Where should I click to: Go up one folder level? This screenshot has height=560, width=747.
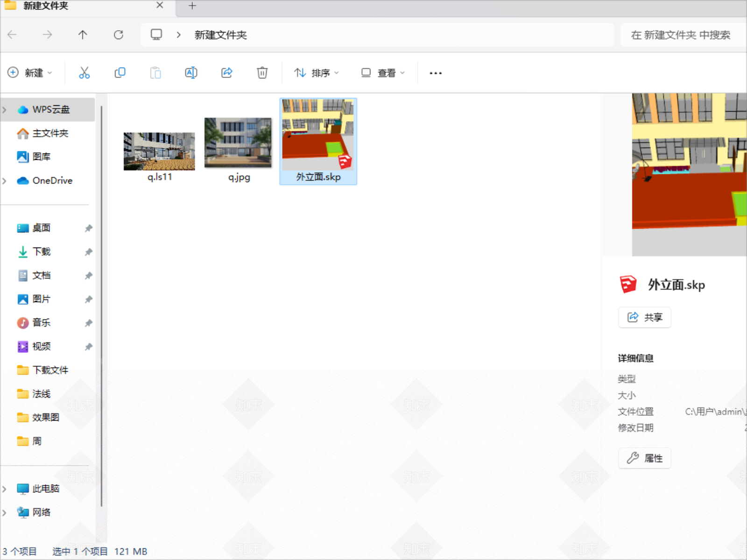(83, 35)
